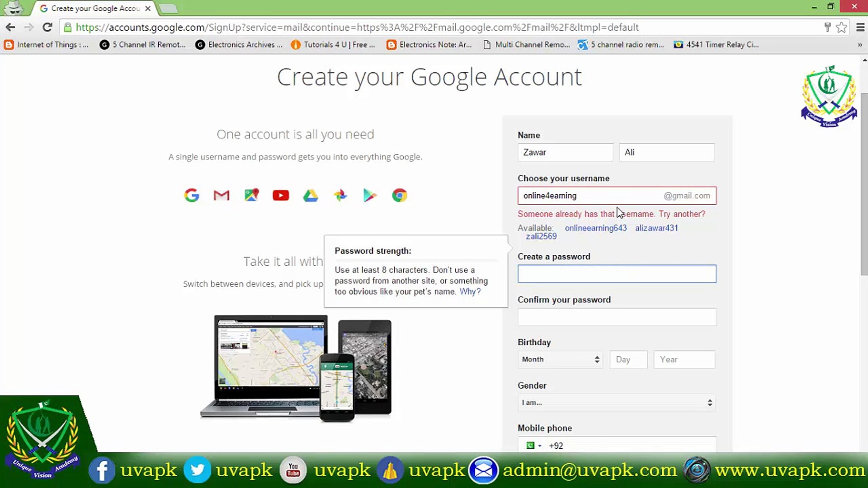The height and width of the screenshot is (488, 868).
Task: Click the Chrome icon in the product row
Action: click(400, 195)
